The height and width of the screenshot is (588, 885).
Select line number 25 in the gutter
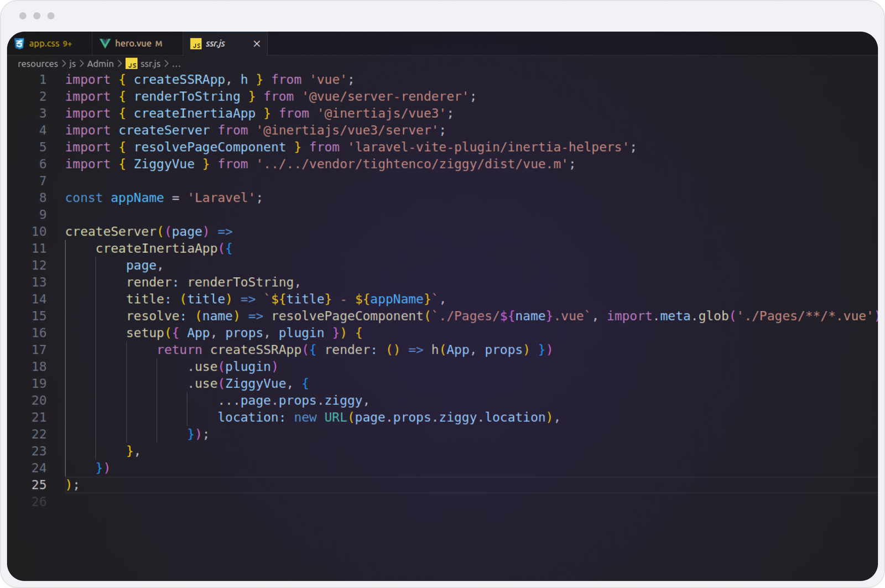click(39, 485)
